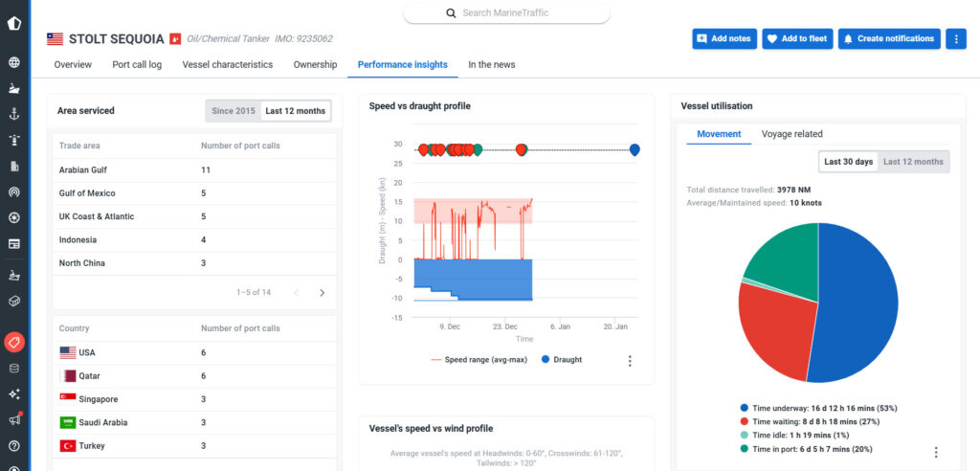Screen dimensions: 980x471
Task: Toggle Time idle pie legend entry
Action: (x=794, y=436)
